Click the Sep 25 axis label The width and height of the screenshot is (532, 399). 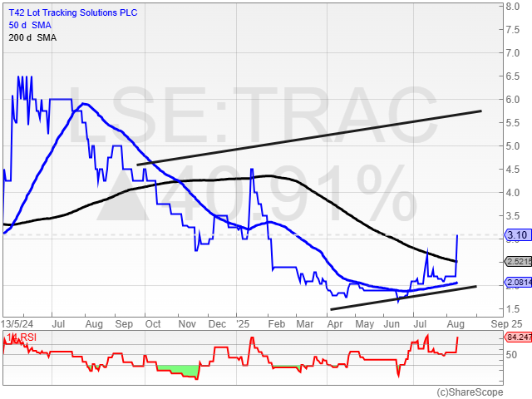pos(506,324)
